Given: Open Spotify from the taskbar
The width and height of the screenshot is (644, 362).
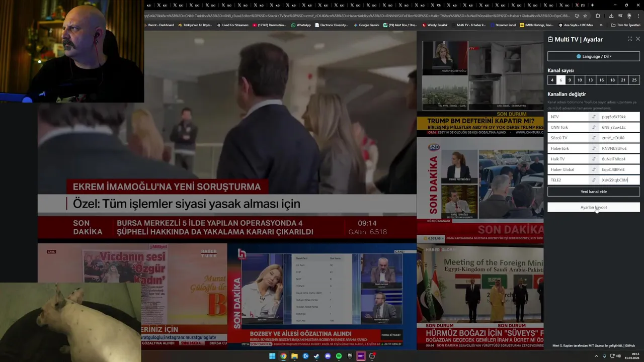Looking at the screenshot, I should (x=339, y=356).
